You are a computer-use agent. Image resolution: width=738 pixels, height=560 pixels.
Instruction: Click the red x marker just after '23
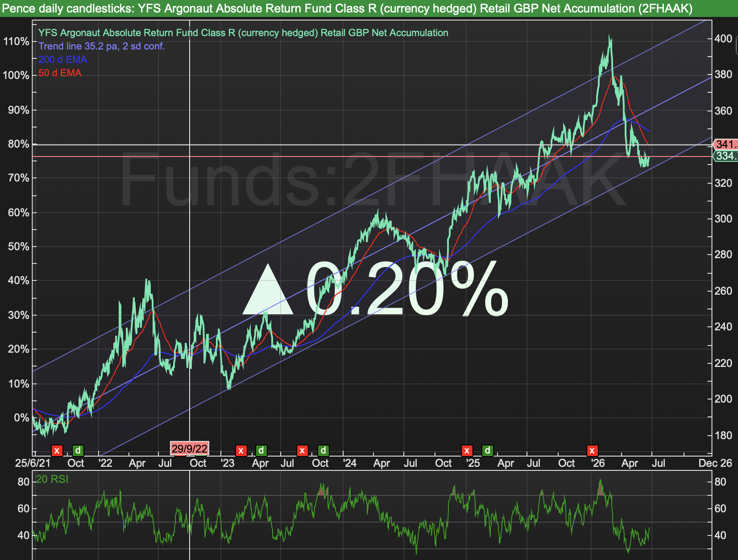coord(241,451)
